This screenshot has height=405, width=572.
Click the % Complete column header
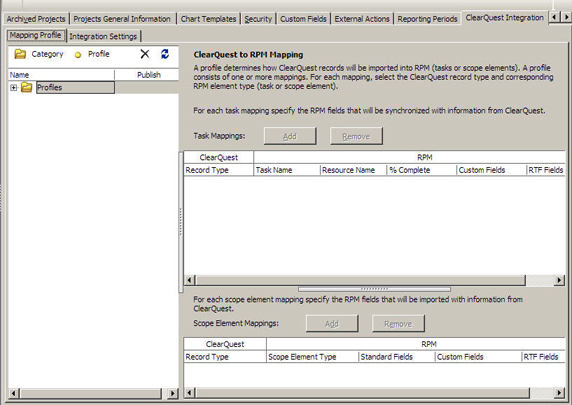tap(421, 170)
